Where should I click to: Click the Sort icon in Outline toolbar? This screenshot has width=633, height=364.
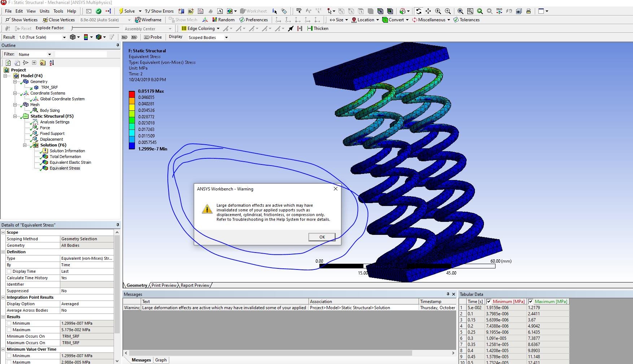pyautogui.click(x=52, y=63)
